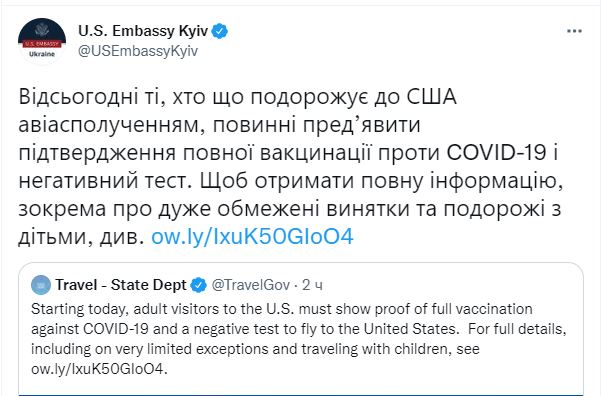601x396 pixels.
Task: Click verified badge beside U.S. Embassy Kyiv
Action: 220,31
